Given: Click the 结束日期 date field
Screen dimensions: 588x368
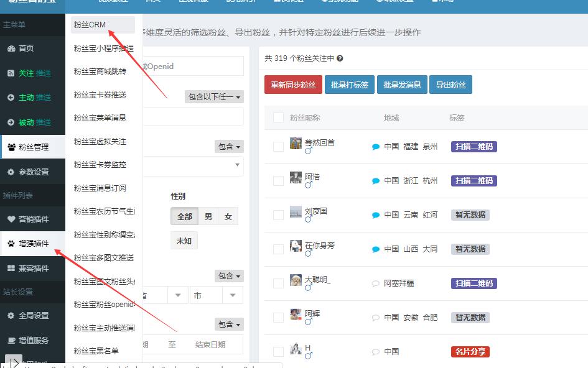Looking at the screenshot, I should coord(210,345).
